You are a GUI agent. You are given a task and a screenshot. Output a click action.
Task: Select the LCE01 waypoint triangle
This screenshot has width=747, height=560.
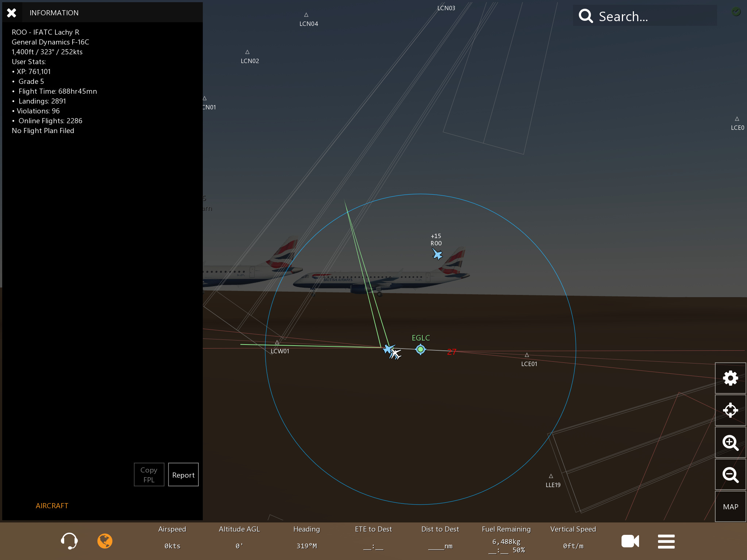tap(527, 355)
